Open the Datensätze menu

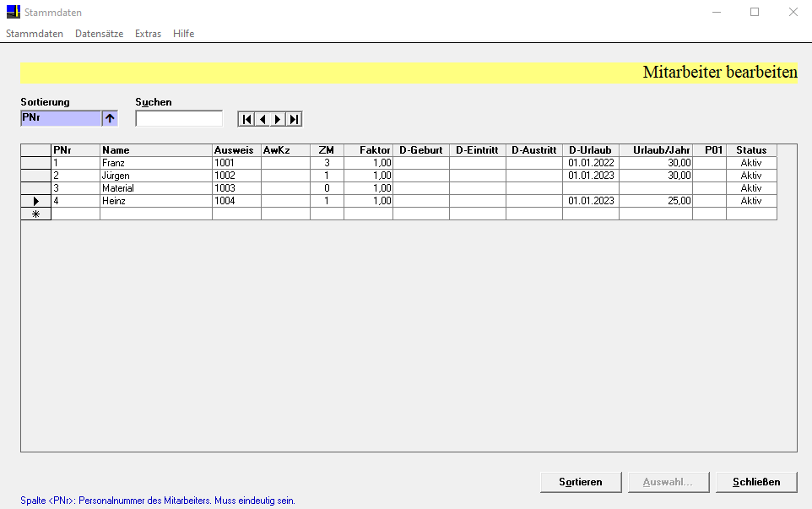tap(99, 34)
